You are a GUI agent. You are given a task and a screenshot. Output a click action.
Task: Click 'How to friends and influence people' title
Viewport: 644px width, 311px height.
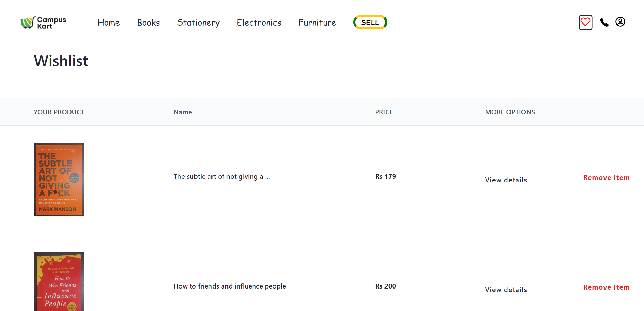(x=230, y=286)
